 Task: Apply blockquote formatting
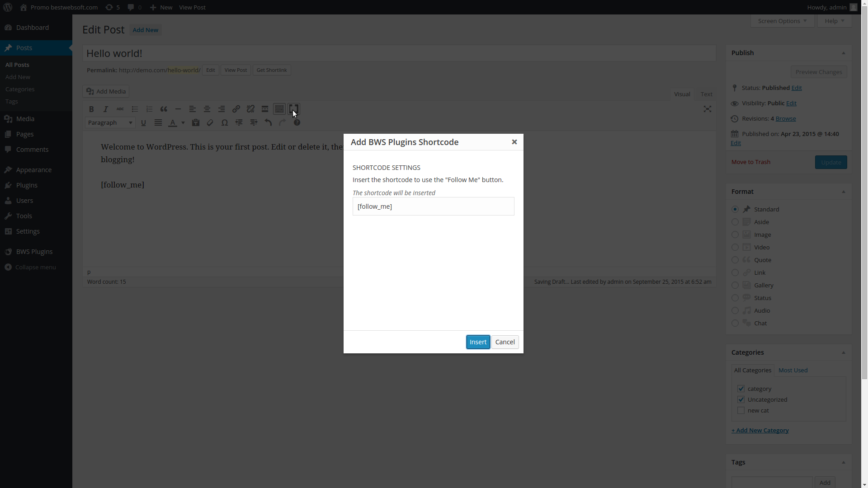pos(164,109)
